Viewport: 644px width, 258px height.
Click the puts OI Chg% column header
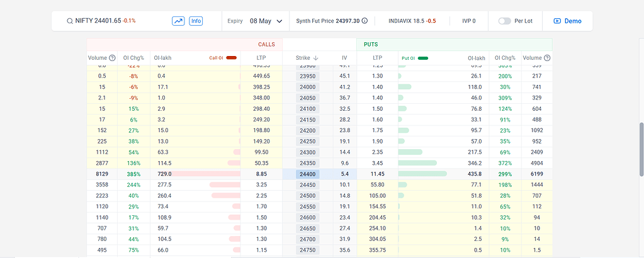point(505,58)
